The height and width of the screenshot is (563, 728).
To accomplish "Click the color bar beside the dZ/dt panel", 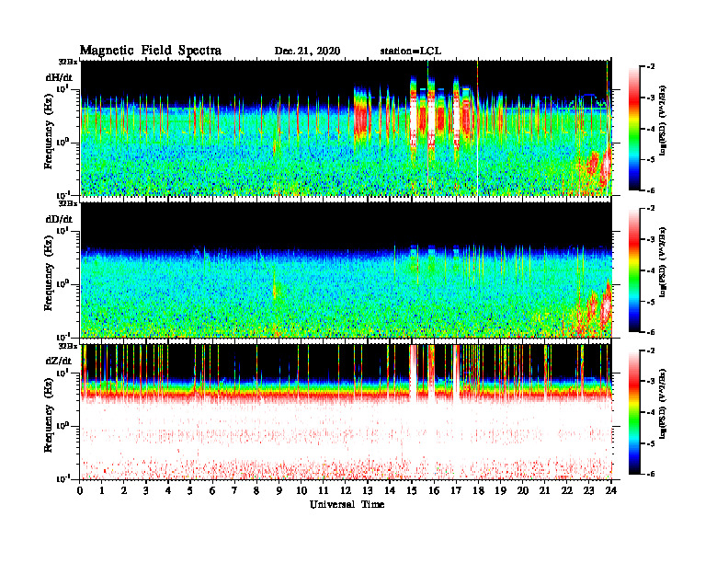I will [x=634, y=412].
